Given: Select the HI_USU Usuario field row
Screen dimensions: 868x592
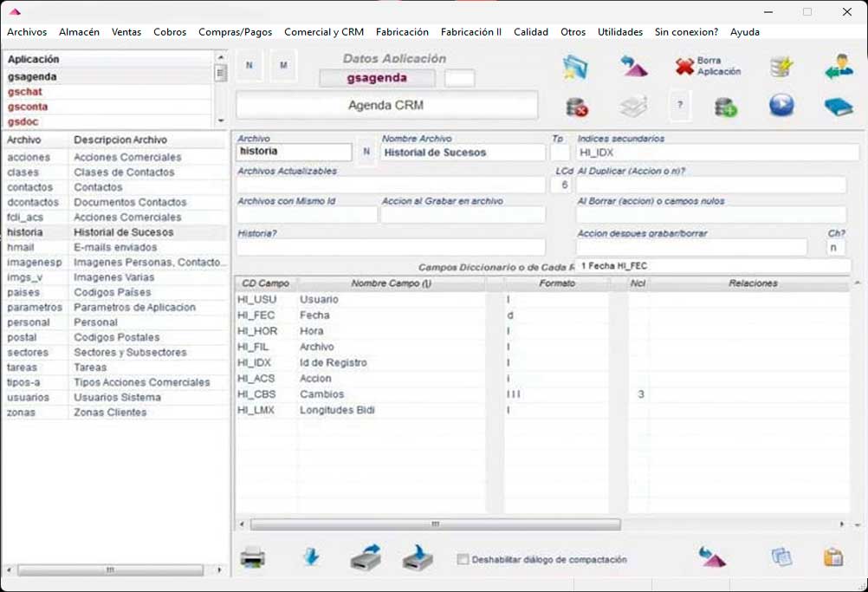Looking at the screenshot, I should coord(542,300).
